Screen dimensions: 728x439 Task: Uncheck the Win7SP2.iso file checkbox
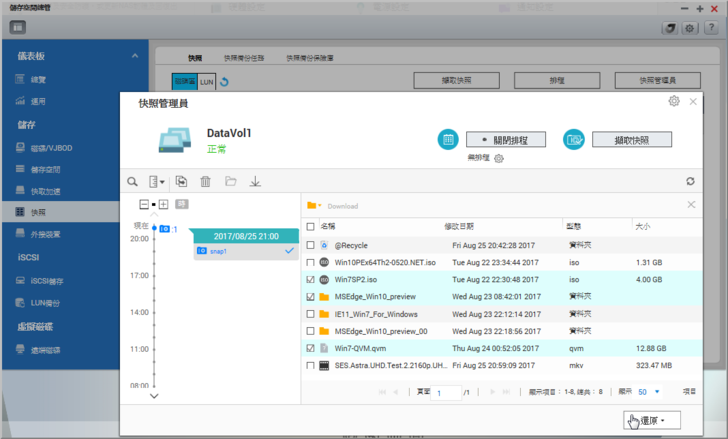pyautogui.click(x=311, y=280)
